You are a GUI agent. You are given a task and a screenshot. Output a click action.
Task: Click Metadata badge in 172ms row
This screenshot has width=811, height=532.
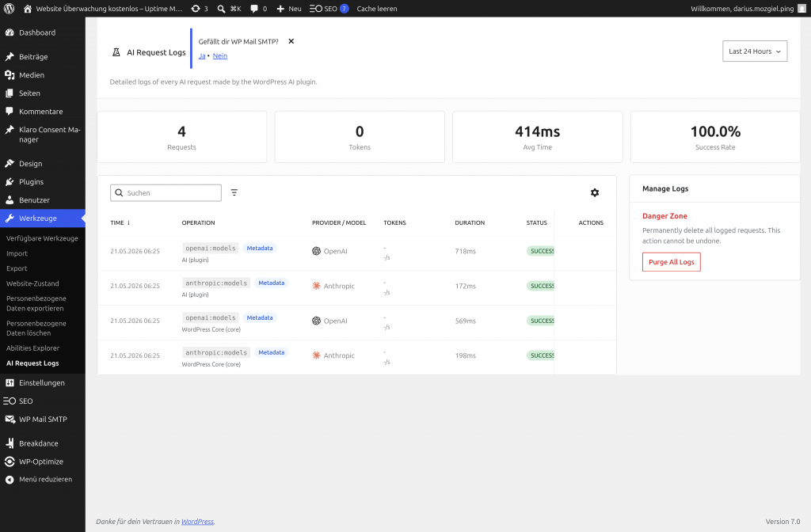tap(271, 283)
